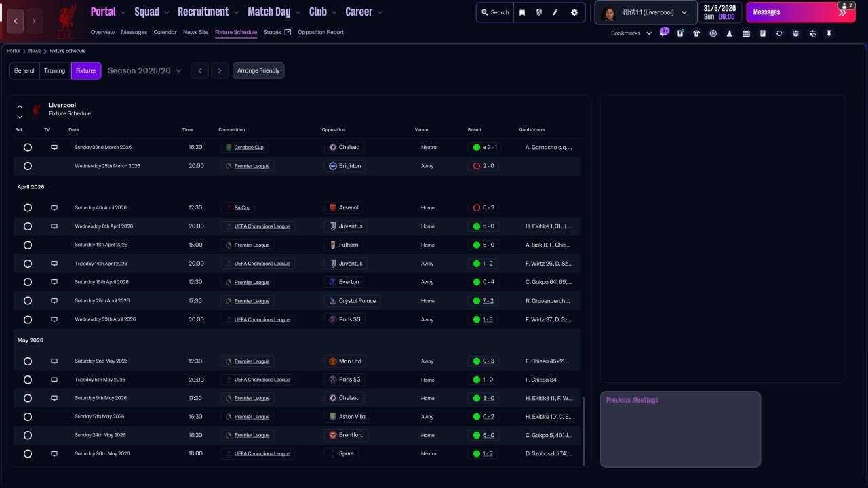Viewport: 868px width, 488px height.
Task: Click the bookmark icon beside Search
Action: click(522, 12)
